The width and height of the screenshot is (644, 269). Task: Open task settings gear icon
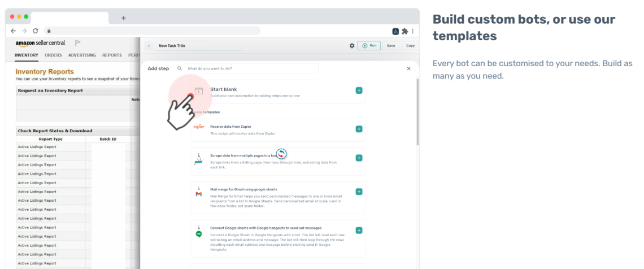tap(352, 46)
